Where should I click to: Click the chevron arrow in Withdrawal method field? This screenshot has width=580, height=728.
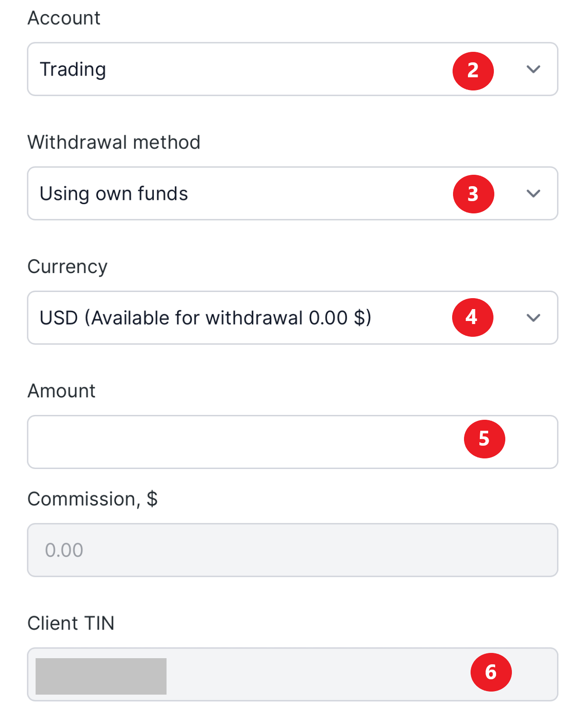click(x=533, y=194)
